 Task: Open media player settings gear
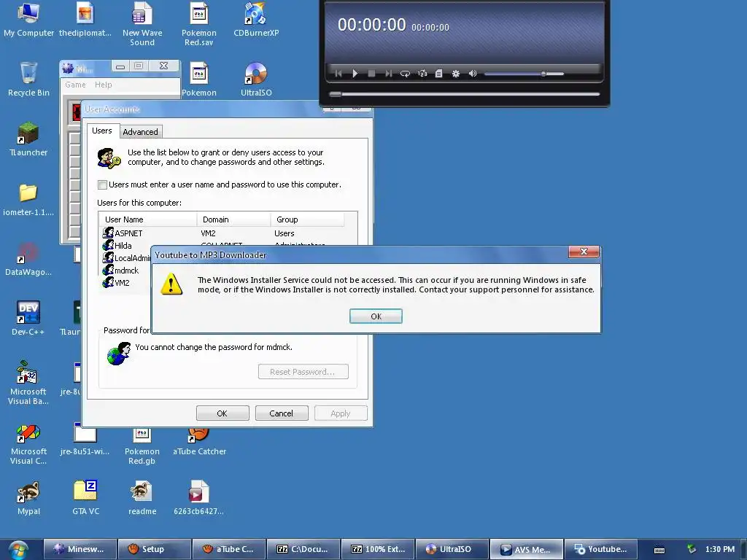(x=456, y=74)
